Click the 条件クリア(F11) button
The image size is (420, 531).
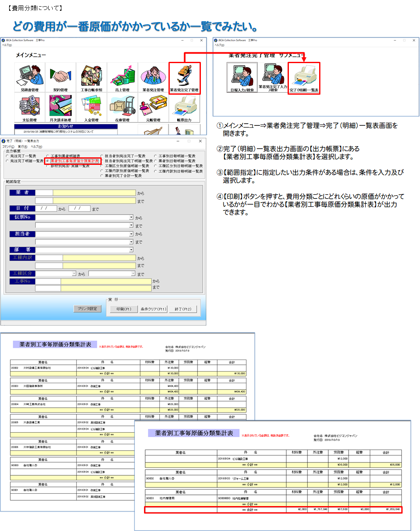click(153, 309)
